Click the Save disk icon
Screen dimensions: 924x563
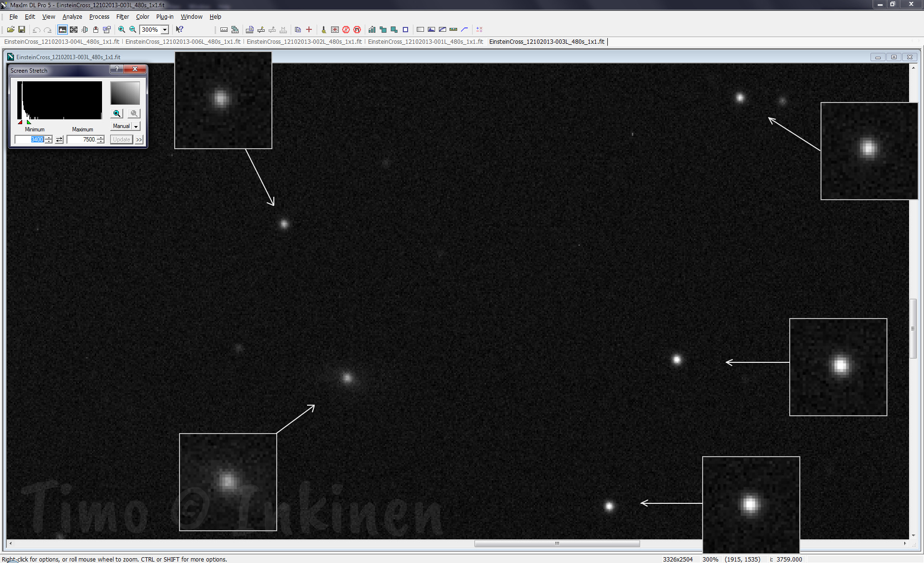22,29
